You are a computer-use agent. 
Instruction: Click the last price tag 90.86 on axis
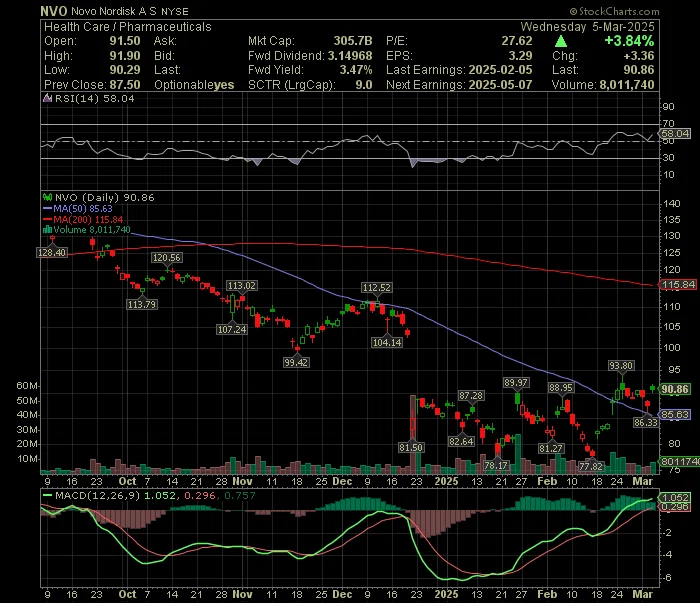coord(675,389)
